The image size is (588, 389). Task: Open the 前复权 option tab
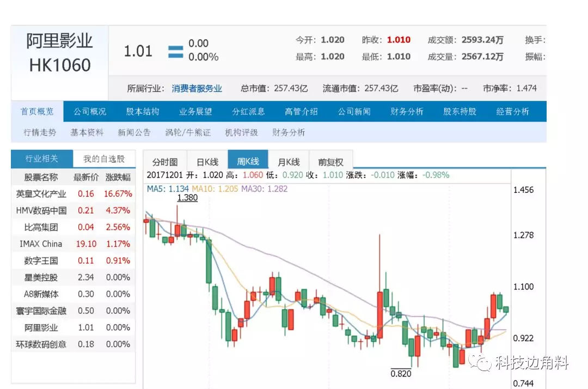click(331, 162)
